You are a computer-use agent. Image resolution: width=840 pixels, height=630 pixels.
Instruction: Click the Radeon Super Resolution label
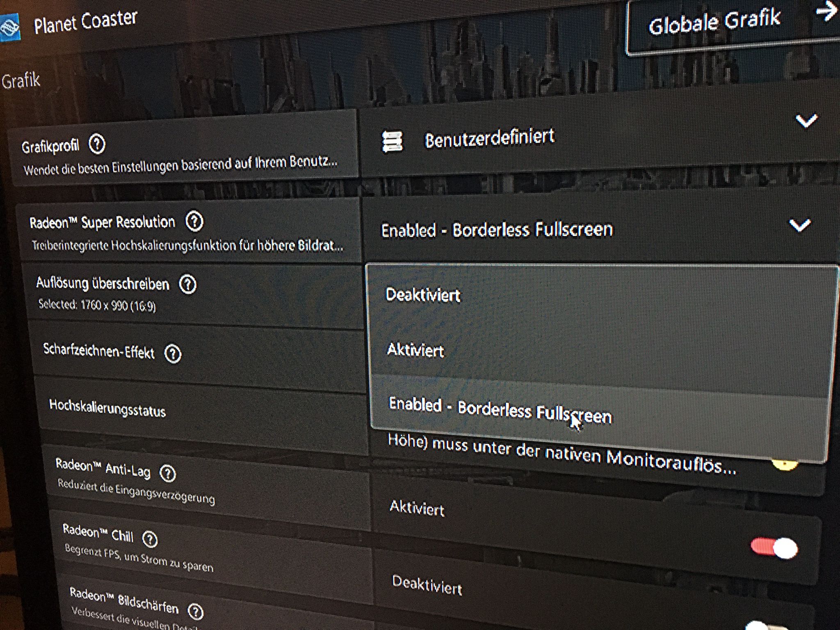click(x=102, y=222)
